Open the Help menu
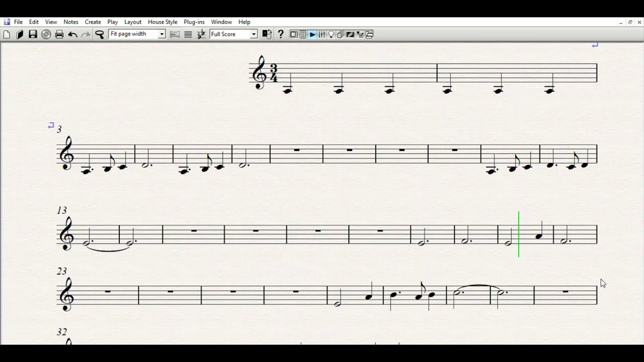The image size is (644, 362). (x=245, y=22)
